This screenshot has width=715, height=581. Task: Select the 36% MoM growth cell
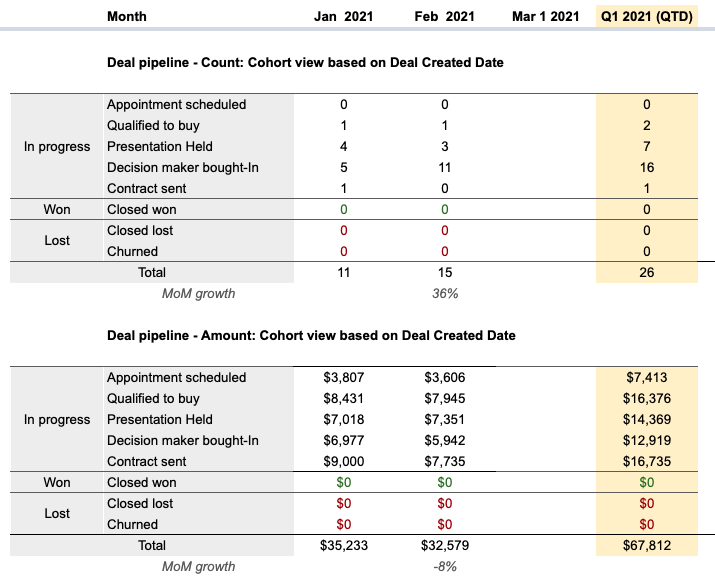[x=445, y=294]
